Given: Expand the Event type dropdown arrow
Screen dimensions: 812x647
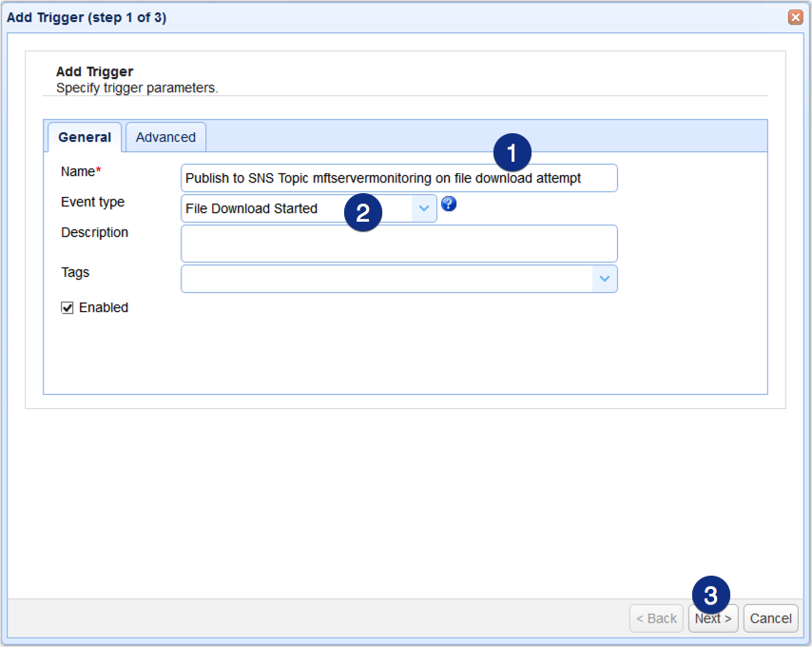Looking at the screenshot, I should pyautogui.click(x=424, y=208).
